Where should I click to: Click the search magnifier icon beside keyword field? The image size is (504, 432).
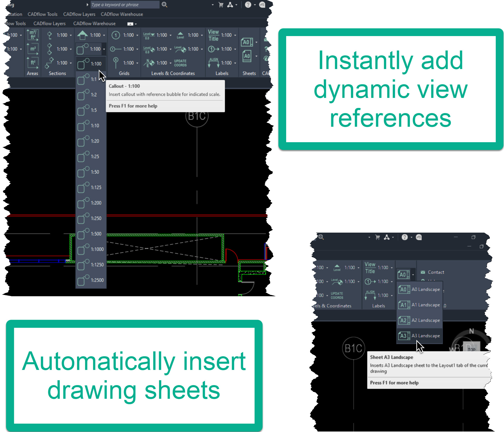tap(164, 5)
